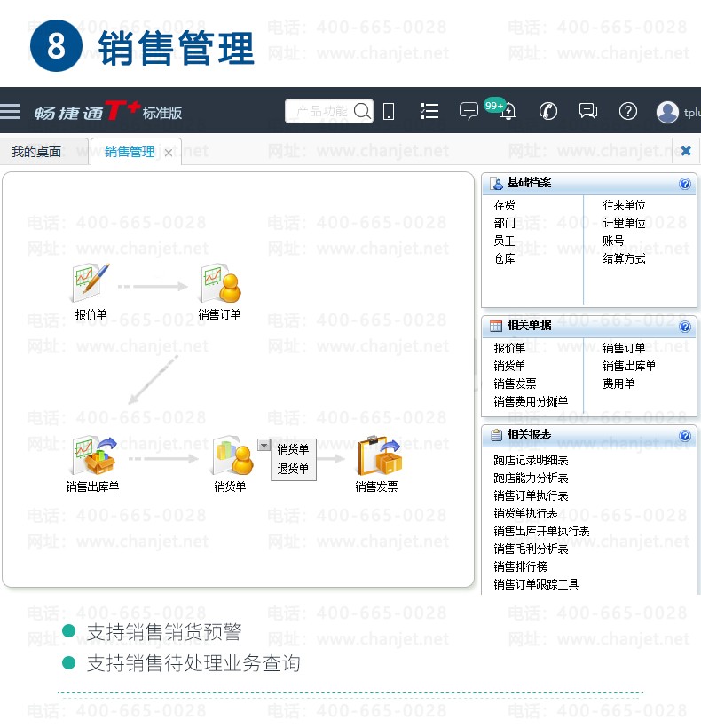Open 仓库 in 基础档案
The image size is (701, 728).
tap(504, 258)
